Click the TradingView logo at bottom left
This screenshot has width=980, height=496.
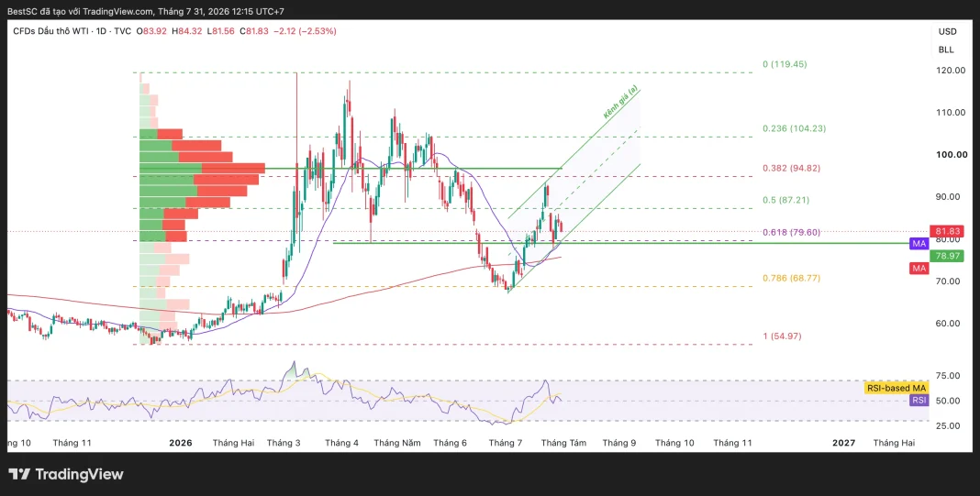tap(66, 474)
